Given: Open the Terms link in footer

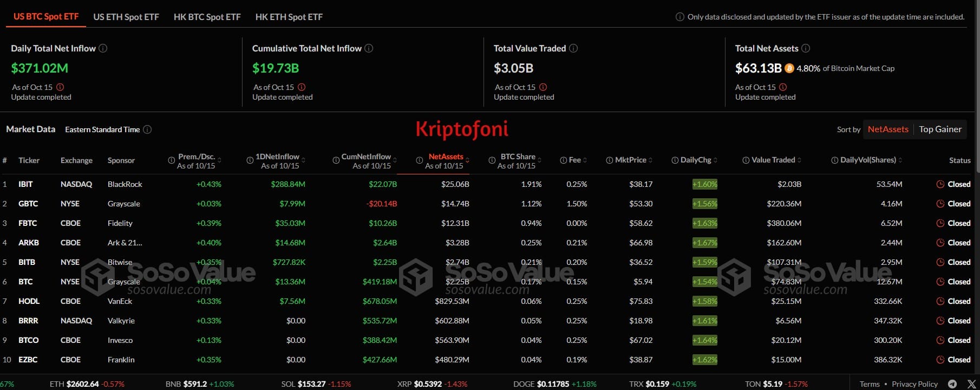Looking at the screenshot, I should point(870,384).
